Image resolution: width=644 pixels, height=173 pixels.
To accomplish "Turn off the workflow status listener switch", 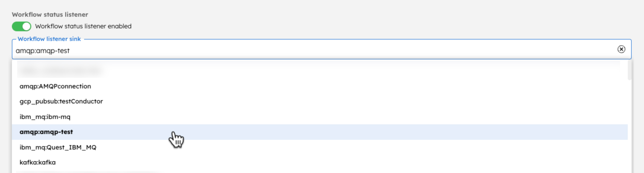I will [x=22, y=26].
